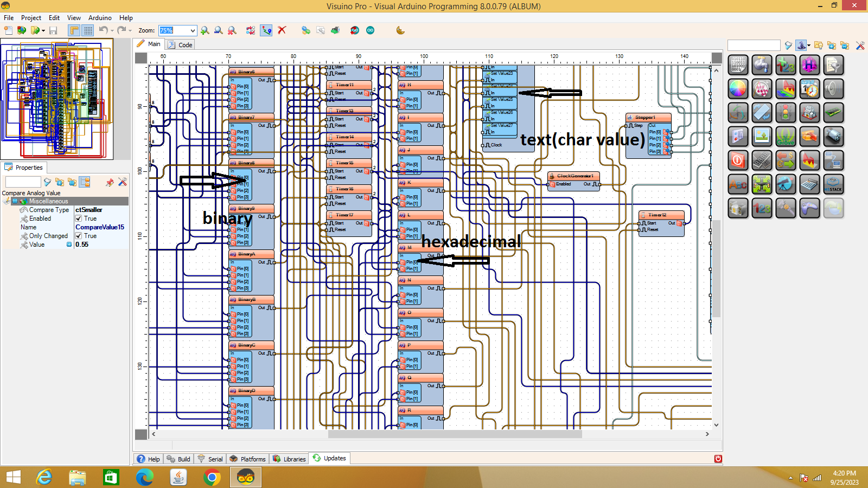Open the Zoom percentage dropdown
The image size is (868, 488).
192,31
